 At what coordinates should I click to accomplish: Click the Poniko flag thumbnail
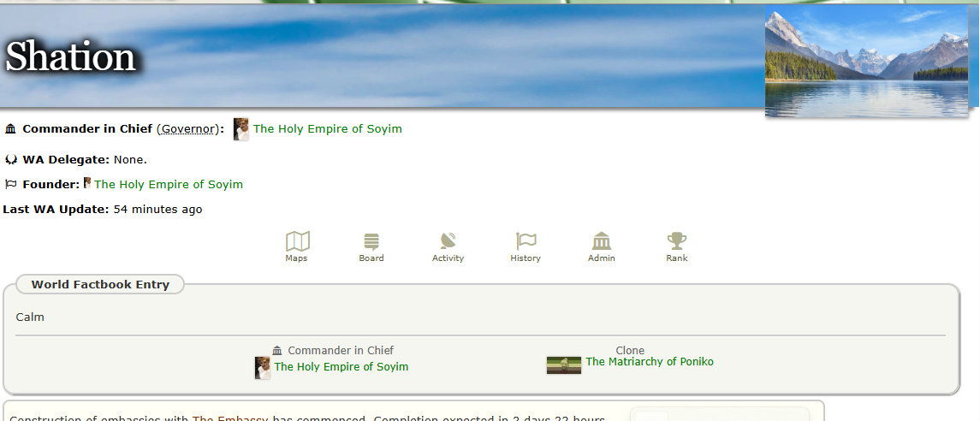pyautogui.click(x=564, y=365)
